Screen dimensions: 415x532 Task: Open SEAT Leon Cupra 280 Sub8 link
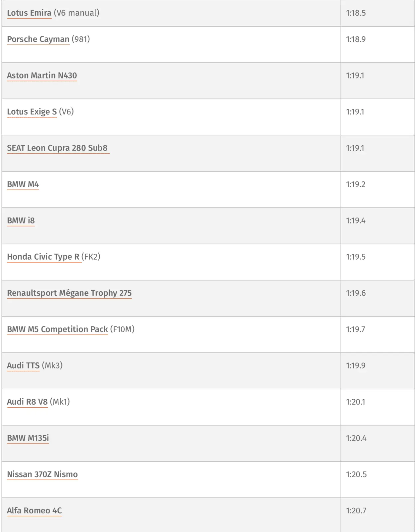click(57, 148)
